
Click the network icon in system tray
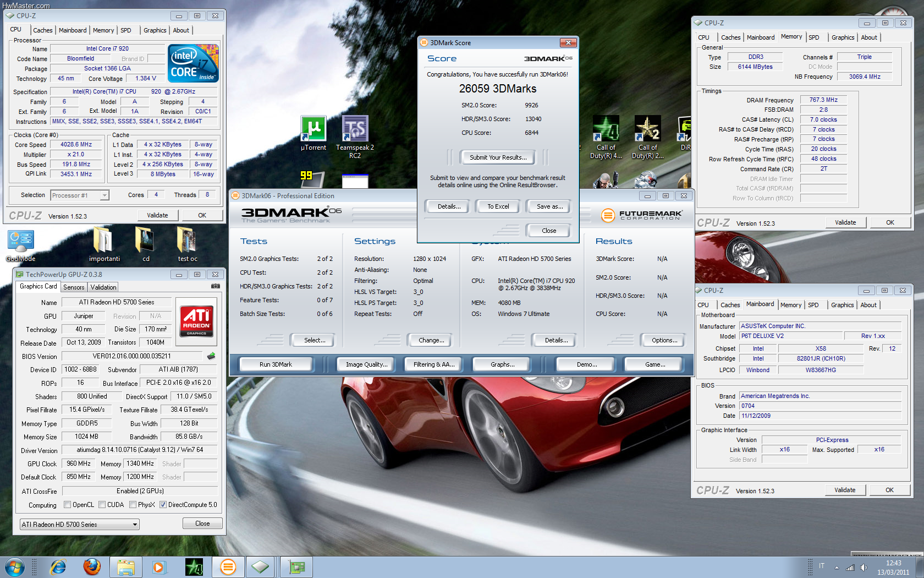pos(850,568)
